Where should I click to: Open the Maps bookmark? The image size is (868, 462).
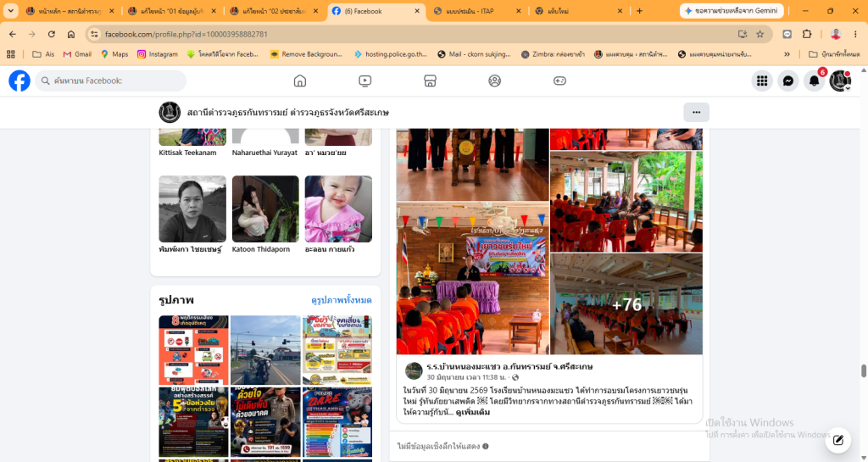pos(114,54)
